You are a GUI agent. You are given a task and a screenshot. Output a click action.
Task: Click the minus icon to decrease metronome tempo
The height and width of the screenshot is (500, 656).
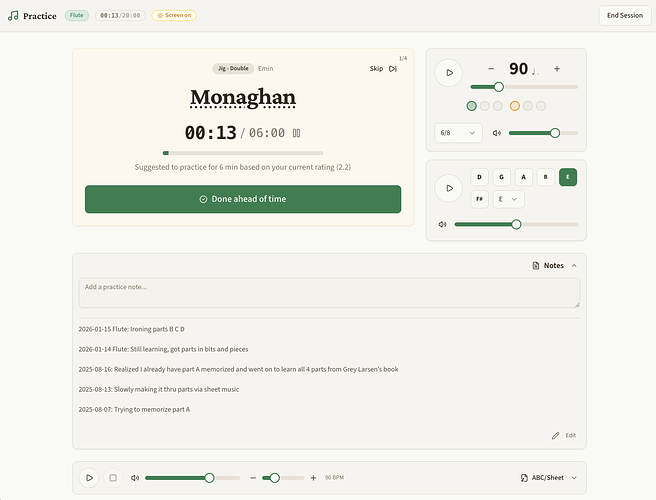[x=491, y=69]
